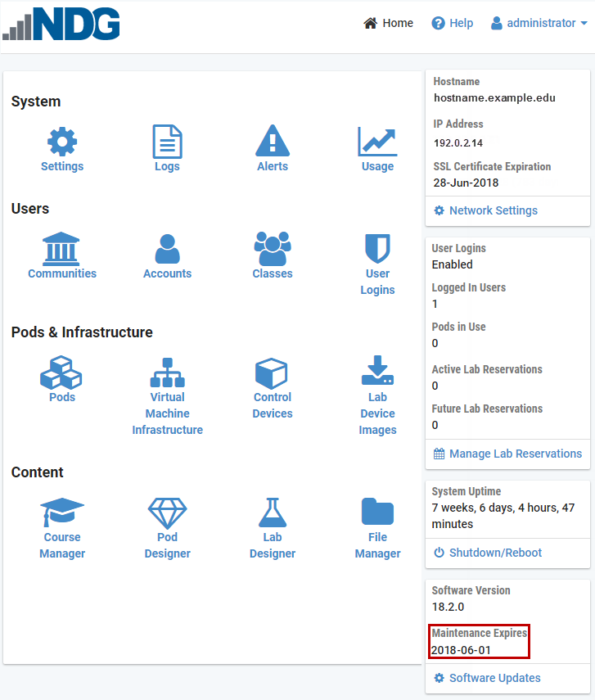
Task: Click the Manage Lab Reservations link
Action: 515,454
